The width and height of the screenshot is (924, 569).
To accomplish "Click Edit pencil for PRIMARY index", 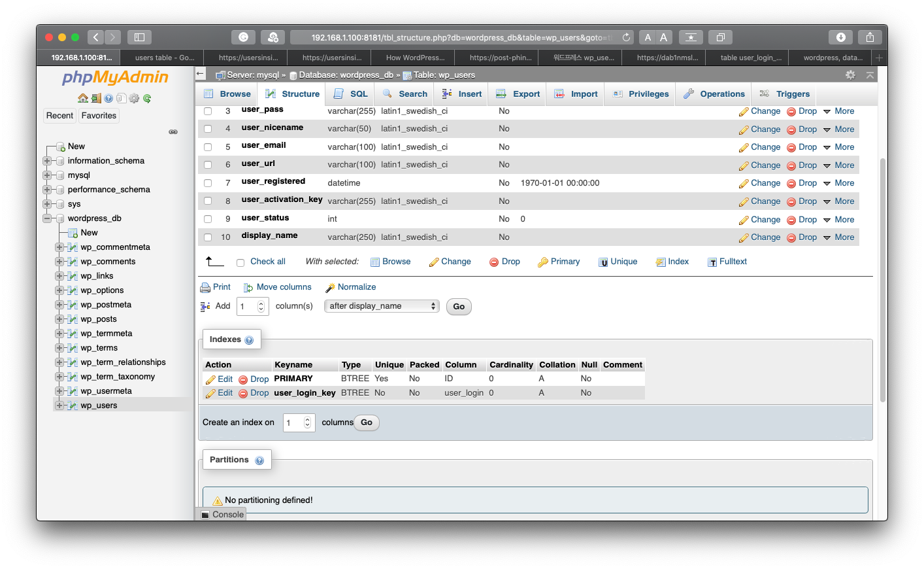I will click(210, 379).
